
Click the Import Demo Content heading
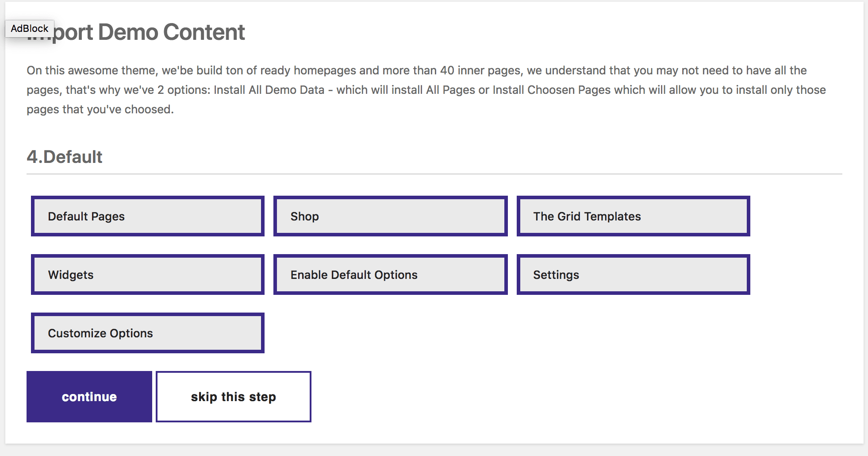(150, 32)
